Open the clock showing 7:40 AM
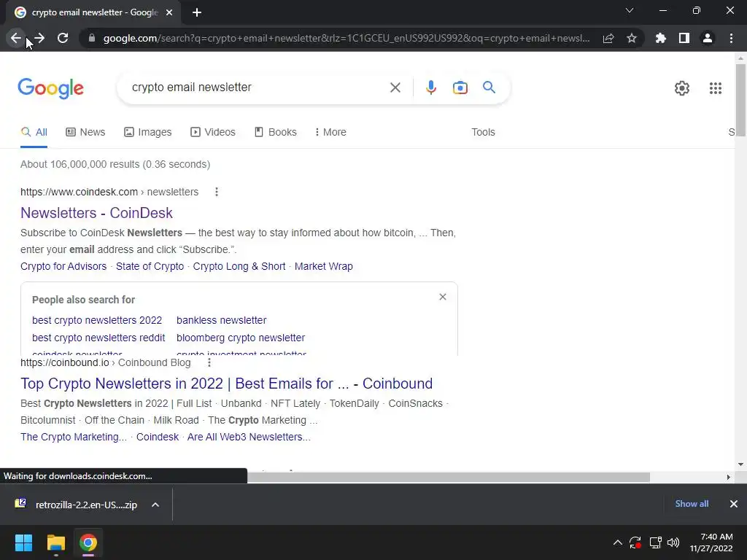Image resolution: width=747 pixels, height=560 pixels. 711,542
